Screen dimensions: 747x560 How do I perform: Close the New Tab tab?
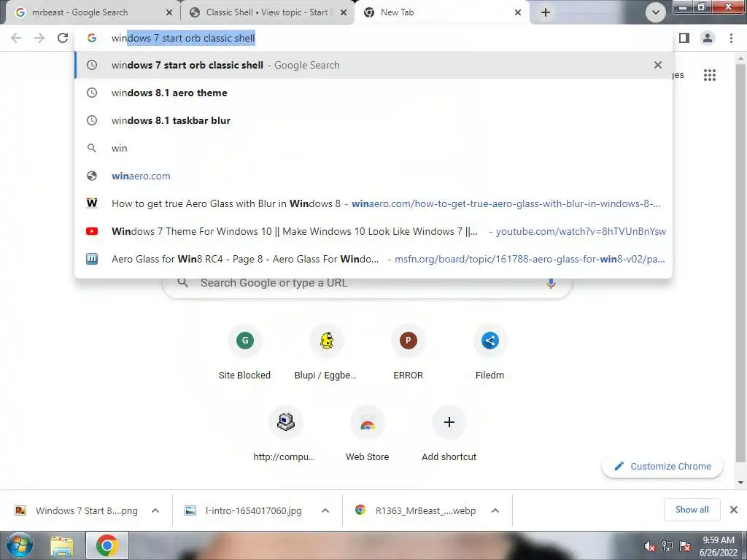point(518,13)
